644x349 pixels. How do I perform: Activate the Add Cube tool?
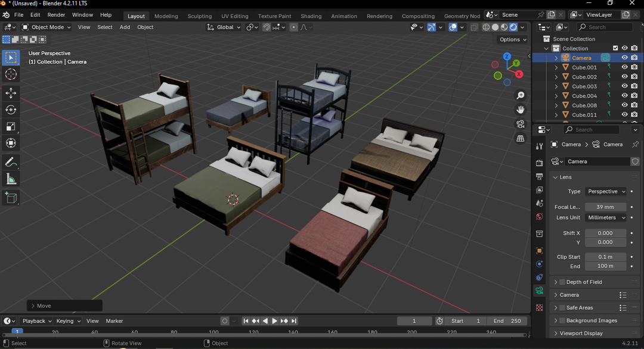pyautogui.click(x=11, y=198)
